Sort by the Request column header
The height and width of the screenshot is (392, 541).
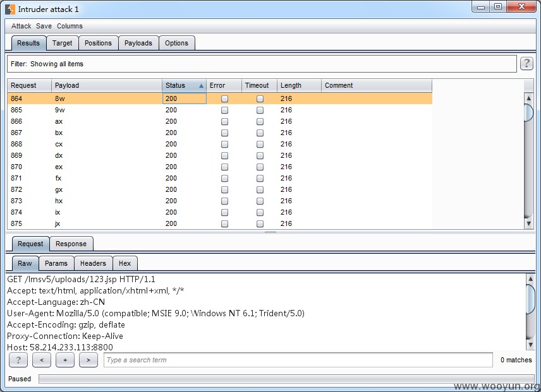(29, 85)
